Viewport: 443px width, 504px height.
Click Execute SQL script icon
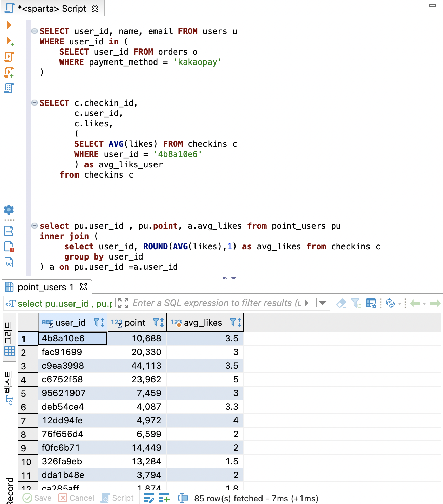click(9, 57)
